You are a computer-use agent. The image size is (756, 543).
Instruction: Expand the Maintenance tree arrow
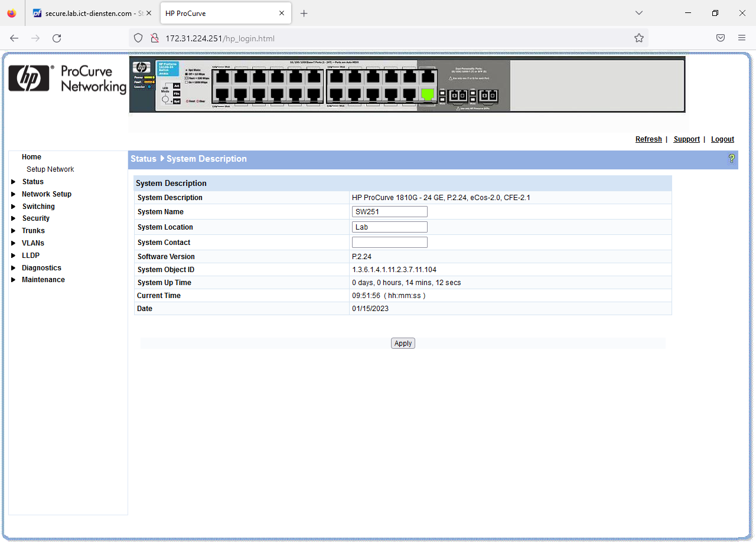coord(14,280)
